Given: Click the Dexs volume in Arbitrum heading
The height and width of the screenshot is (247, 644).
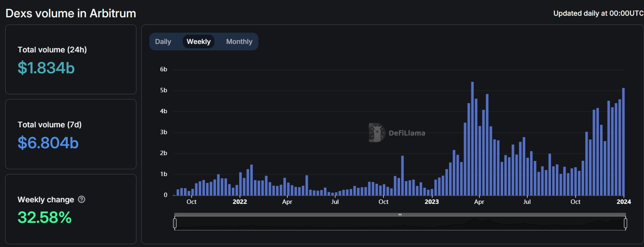Looking at the screenshot, I should coord(71,13).
